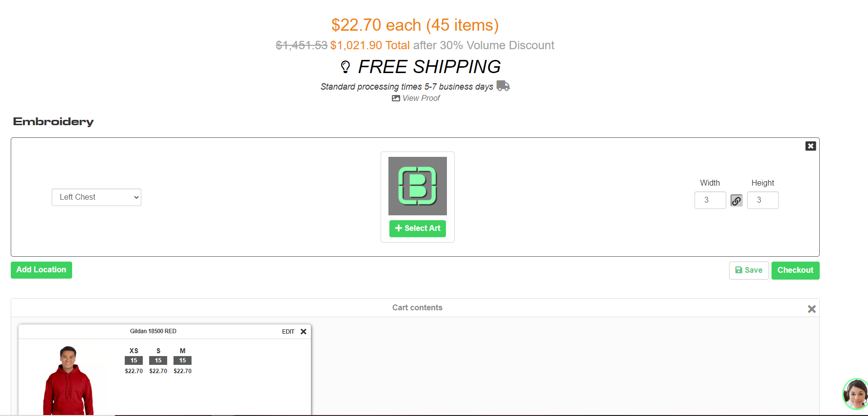
Task: Open the View Proof link
Action: (421, 98)
